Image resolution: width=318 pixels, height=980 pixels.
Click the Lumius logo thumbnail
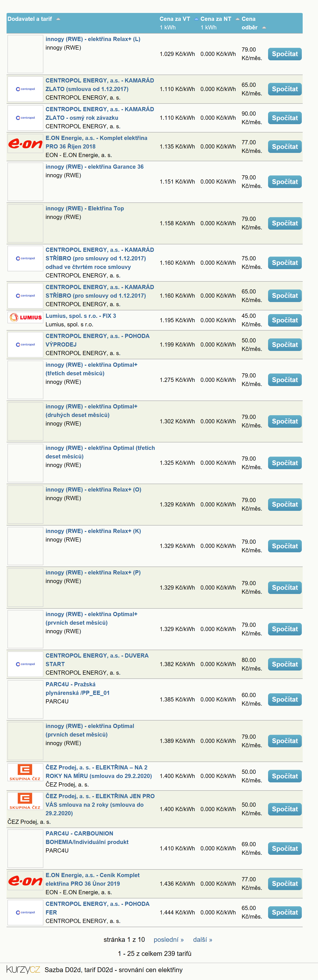coord(25,317)
